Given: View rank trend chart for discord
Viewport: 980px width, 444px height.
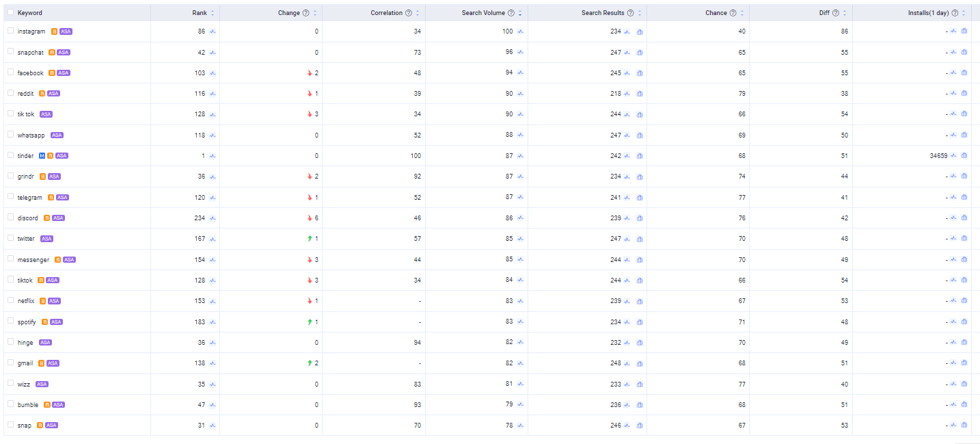Looking at the screenshot, I should click(x=213, y=218).
